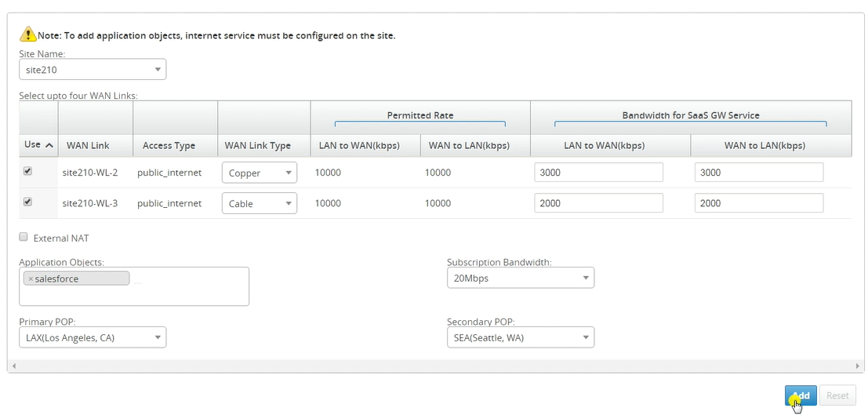
Task: Open Secondary POP SEA dropdown
Action: 521,337
